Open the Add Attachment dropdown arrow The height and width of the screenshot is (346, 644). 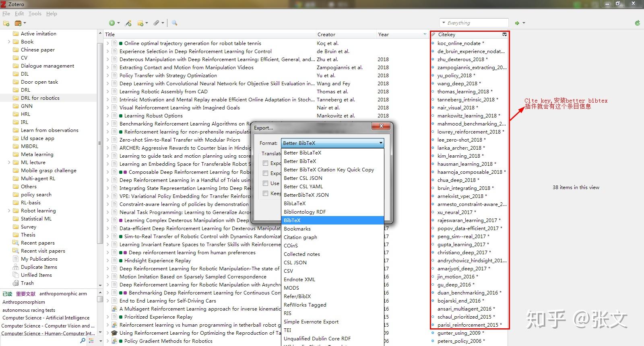(163, 23)
